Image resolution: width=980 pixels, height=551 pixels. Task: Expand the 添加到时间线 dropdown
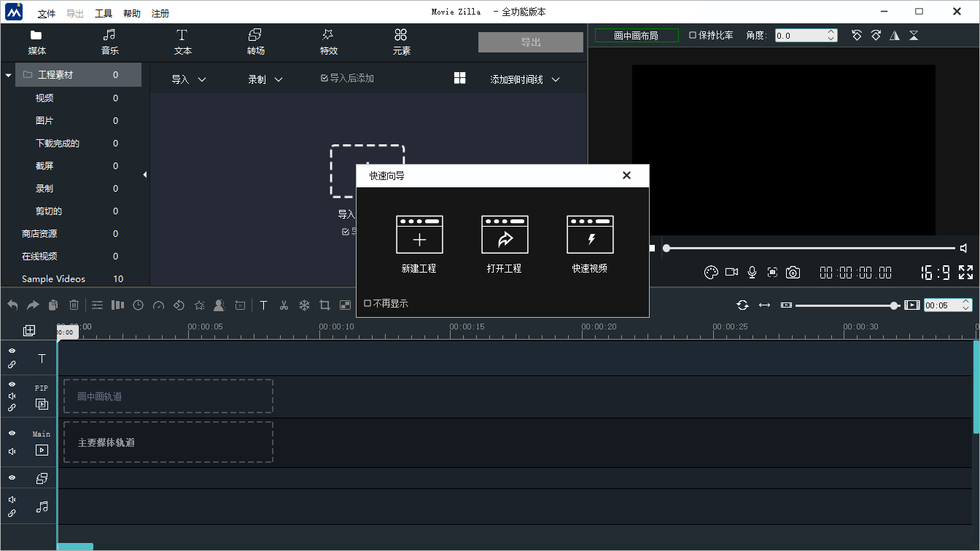tap(524, 79)
